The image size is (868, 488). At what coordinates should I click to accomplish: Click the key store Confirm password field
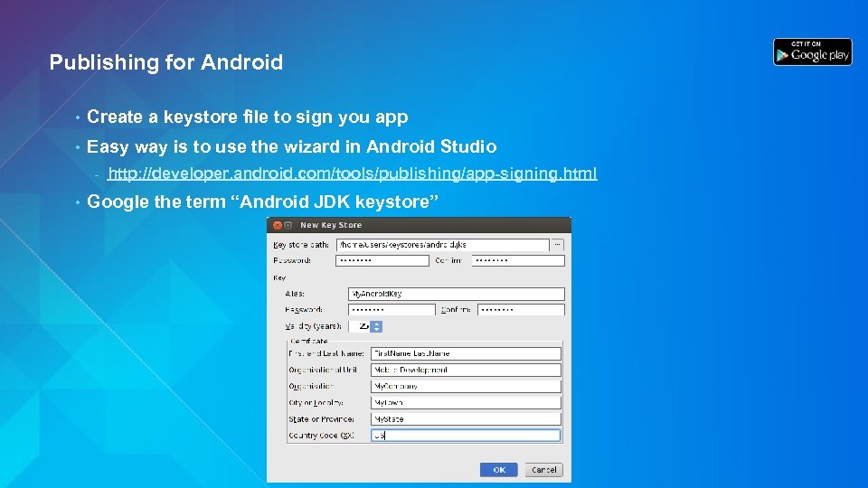pos(518,260)
